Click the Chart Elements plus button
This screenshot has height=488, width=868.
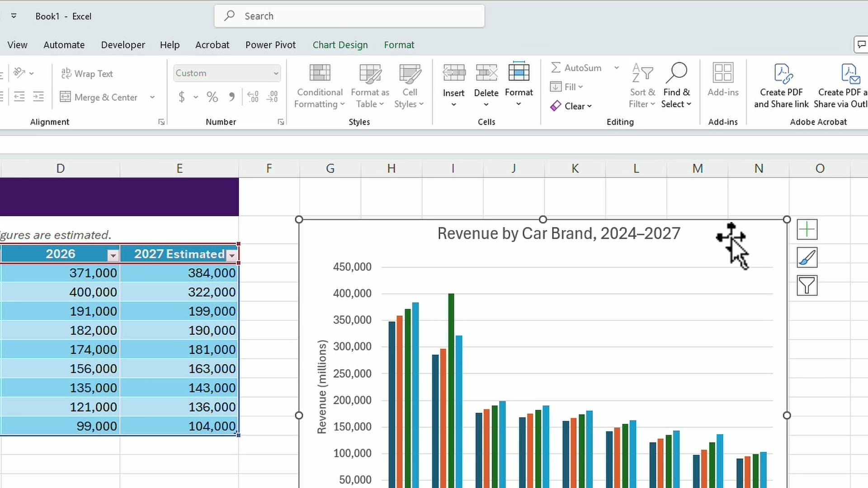(807, 230)
